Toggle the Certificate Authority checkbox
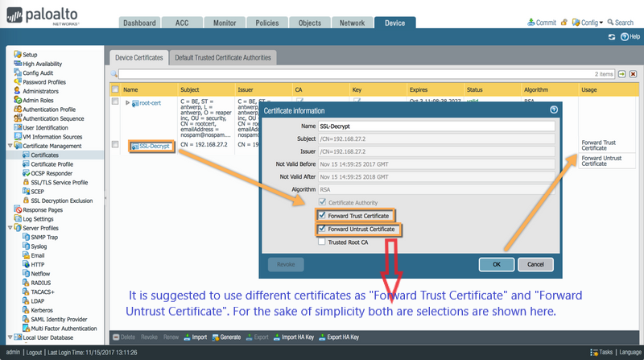644x360 pixels. [323, 202]
